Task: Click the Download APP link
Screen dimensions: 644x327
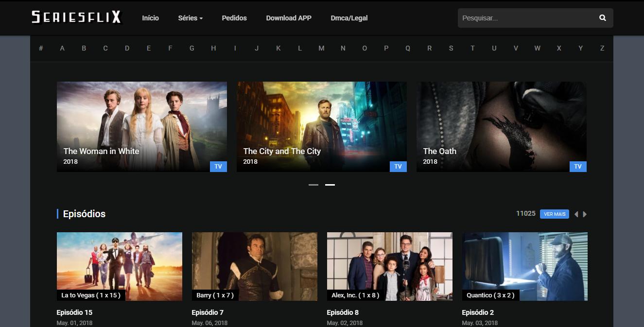Action: 289,18
